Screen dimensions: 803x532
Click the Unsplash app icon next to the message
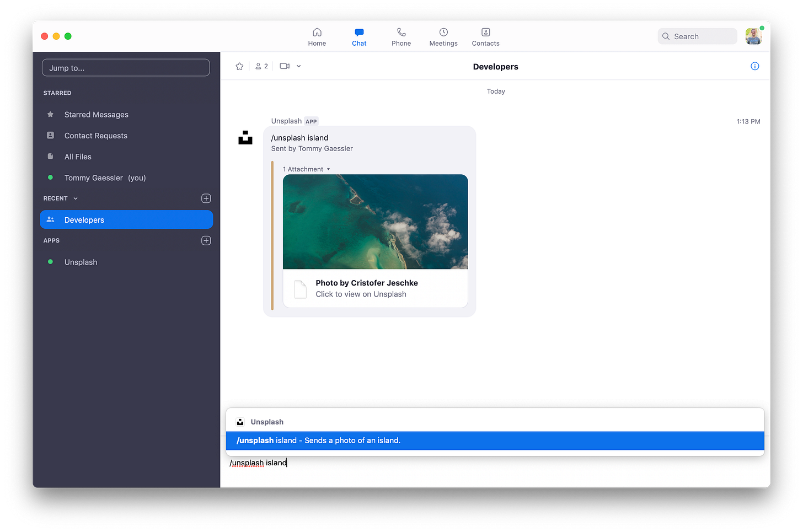[245, 138]
